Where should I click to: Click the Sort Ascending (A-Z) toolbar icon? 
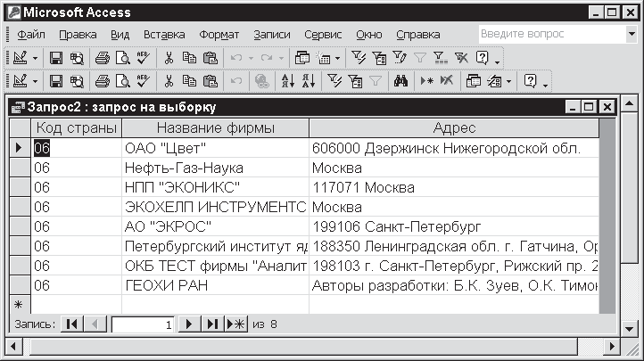point(286,81)
